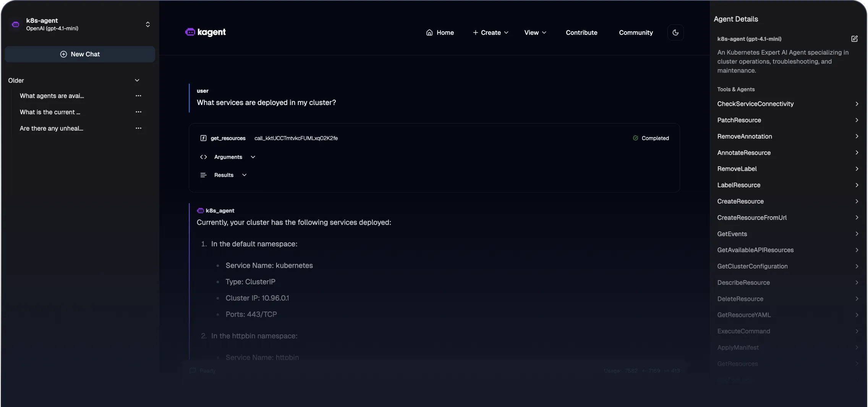Expand AnnotateResource tool
The image size is (868, 407).
tap(787, 153)
